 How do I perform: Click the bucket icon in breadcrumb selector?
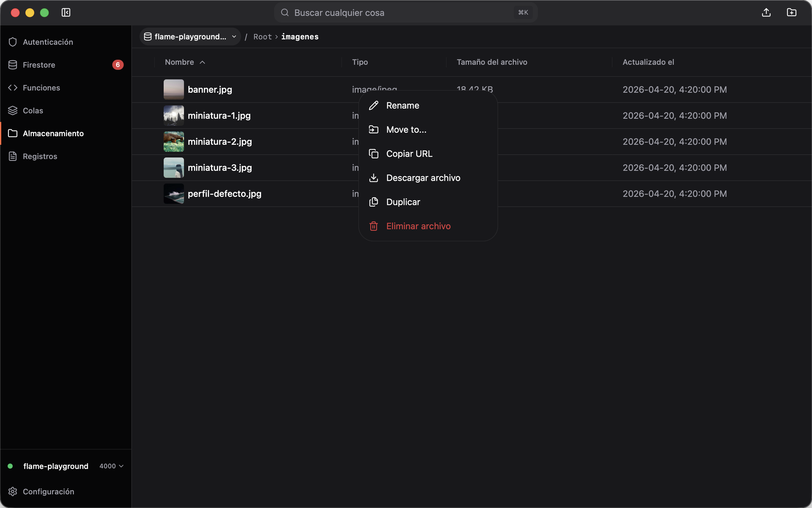147,37
